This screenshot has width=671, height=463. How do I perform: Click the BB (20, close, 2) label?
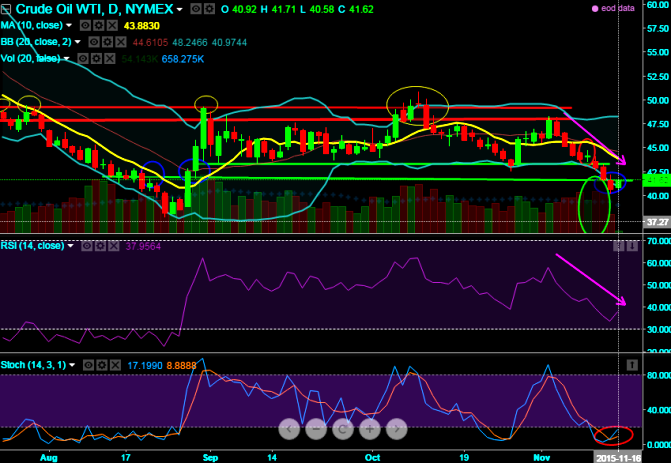click(x=36, y=42)
